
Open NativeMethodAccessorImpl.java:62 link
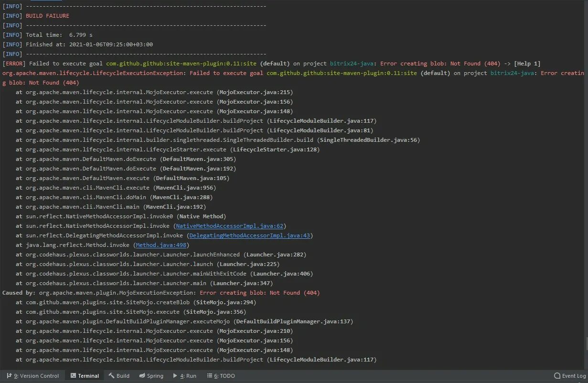pos(230,226)
